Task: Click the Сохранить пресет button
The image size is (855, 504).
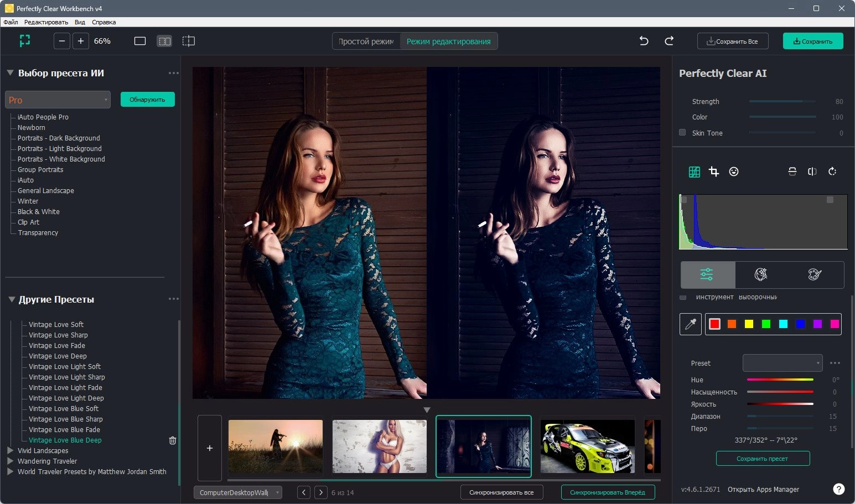Action: point(763,459)
